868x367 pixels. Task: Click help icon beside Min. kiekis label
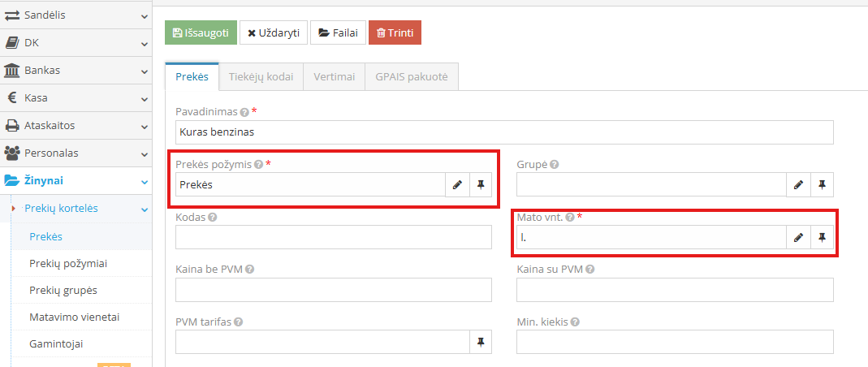click(575, 322)
